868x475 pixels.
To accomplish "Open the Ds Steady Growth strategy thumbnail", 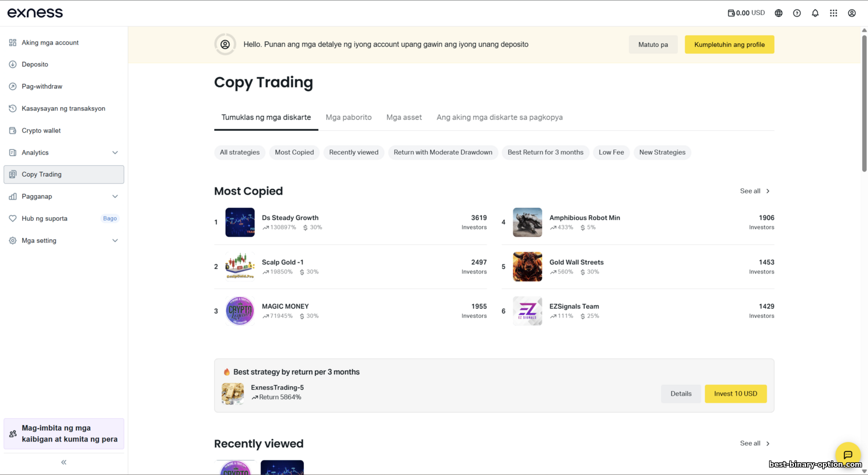I will 240,222.
